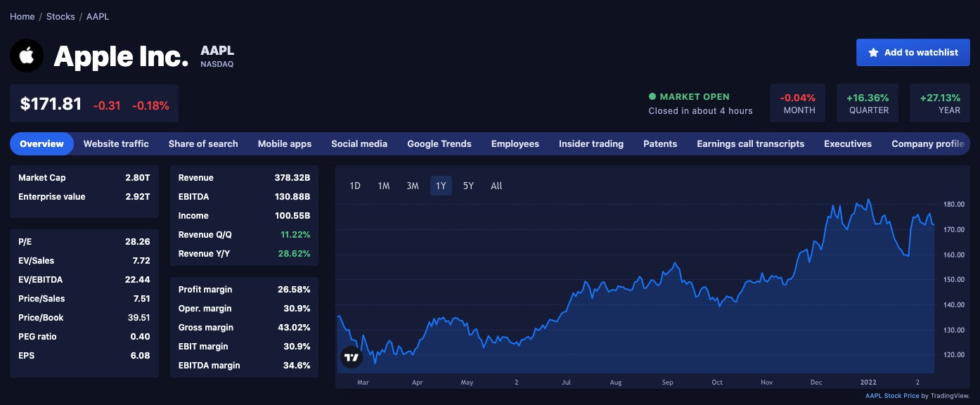This screenshot has height=405, width=980.
Task: Click the Income value 100.55B
Action: [292, 216]
